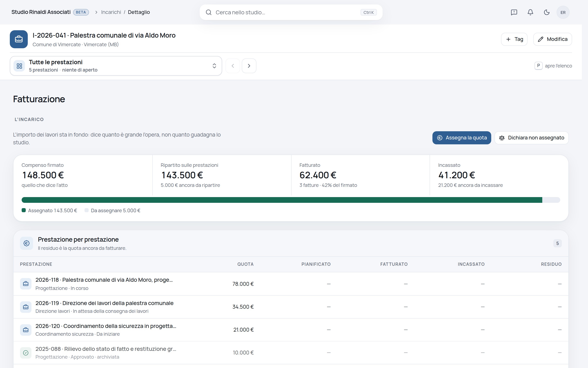The image size is (588, 368).
Task: Click the briefcase icon beside I-2026-041 title
Action: coord(19,39)
